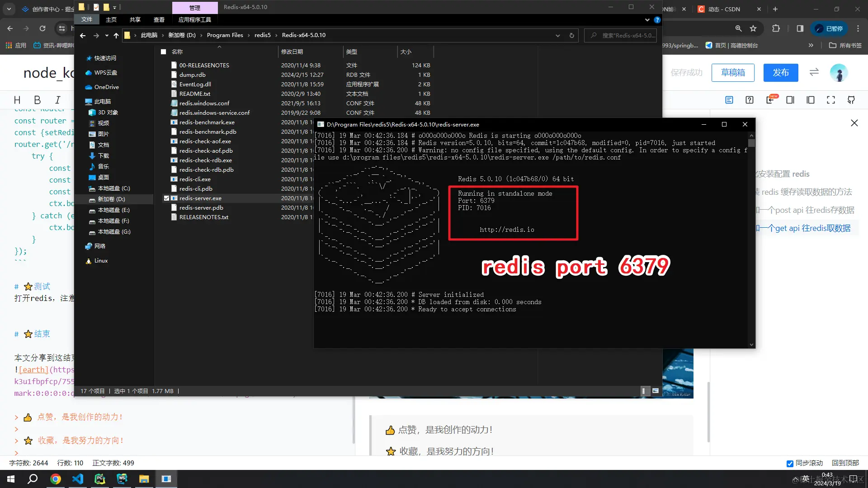
Task: Toggle the document outline panel icon
Action: [729, 100]
